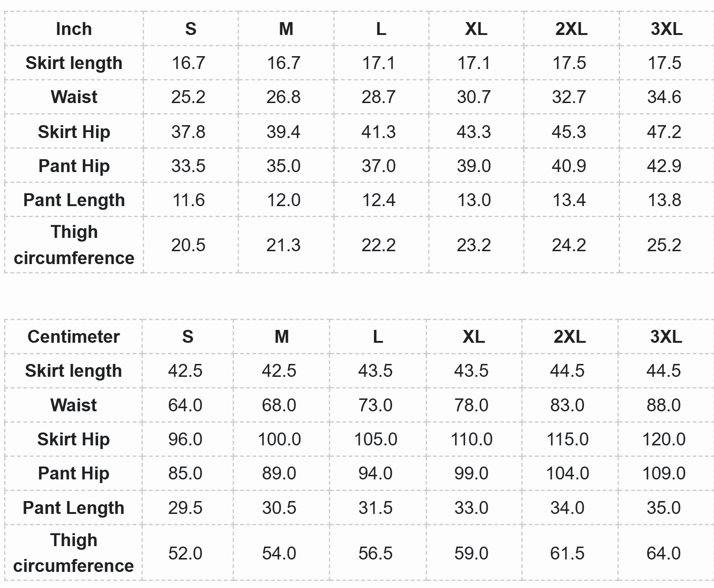Viewport: 714px width, 588px height.
Task: Select the XL column header in Centimeter table
Action: click(x=473, y=337)
